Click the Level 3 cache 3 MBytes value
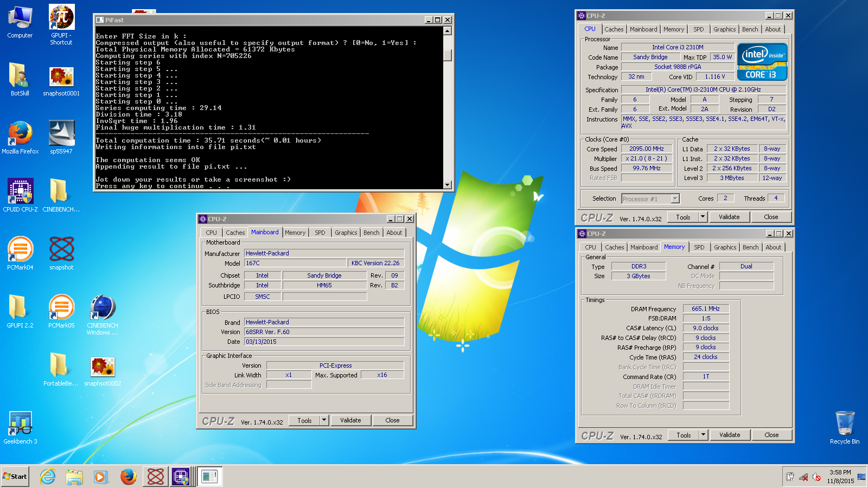Screen dimensions: 868x488 coord(732,178)
